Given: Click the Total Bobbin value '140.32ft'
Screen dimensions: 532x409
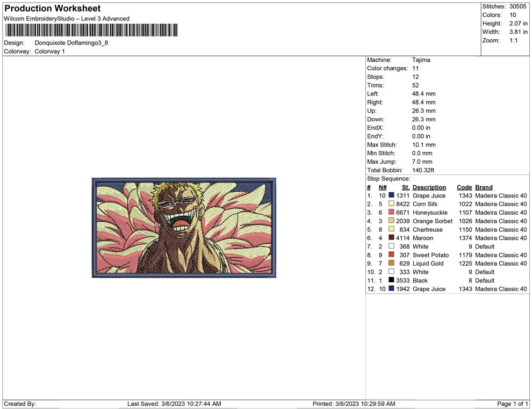Looking at the screenshot, I should point(423,170).
